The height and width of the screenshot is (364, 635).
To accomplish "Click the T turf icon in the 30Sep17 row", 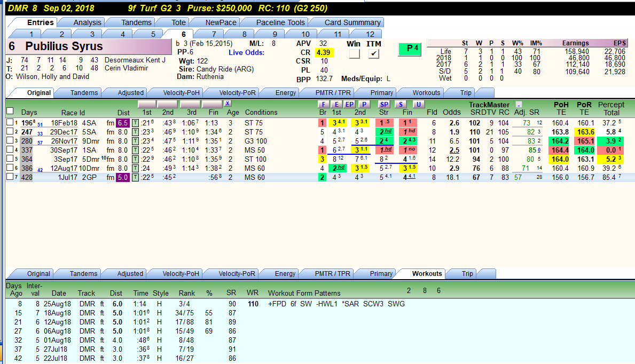I will [135, 150].
